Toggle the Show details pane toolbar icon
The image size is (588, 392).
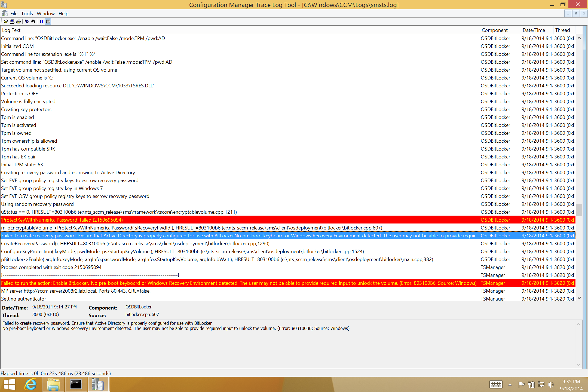pos(48,22)
